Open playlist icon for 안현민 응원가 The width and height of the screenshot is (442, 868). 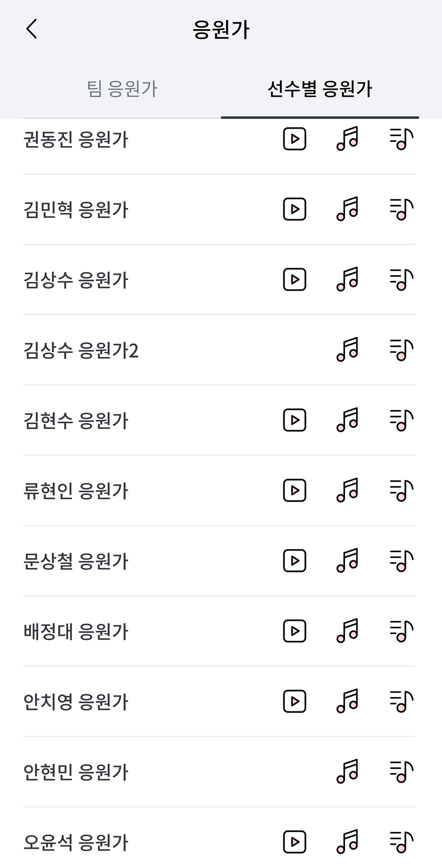coord(401,771)
